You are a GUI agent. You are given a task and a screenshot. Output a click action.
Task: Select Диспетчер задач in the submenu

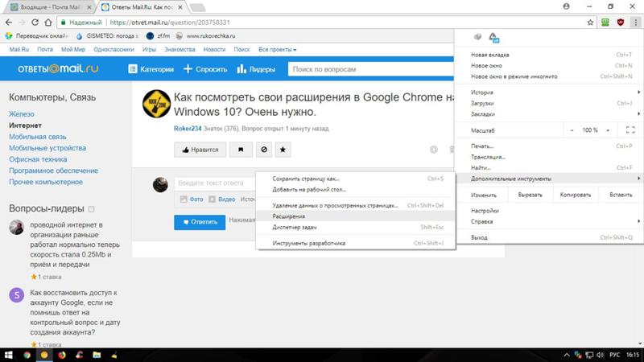tap(355, 227)
